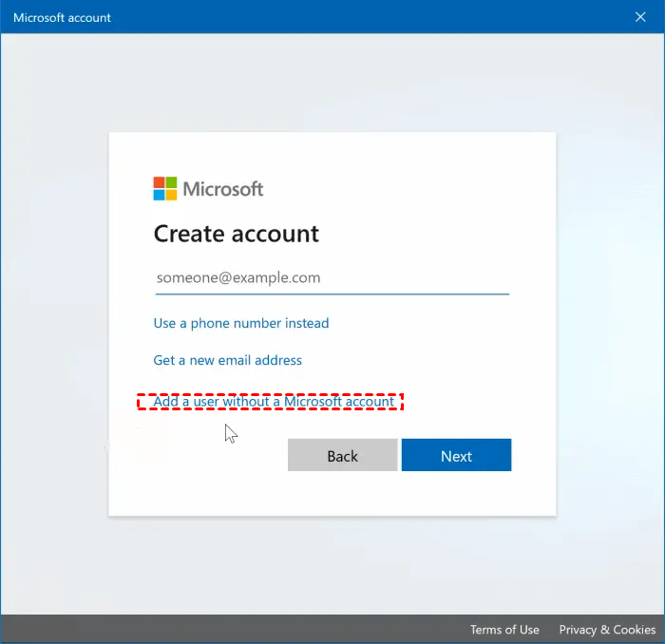Screen dimensions: 665x644
Task: Go back with the Back button
Action: (x=342, y=455)
